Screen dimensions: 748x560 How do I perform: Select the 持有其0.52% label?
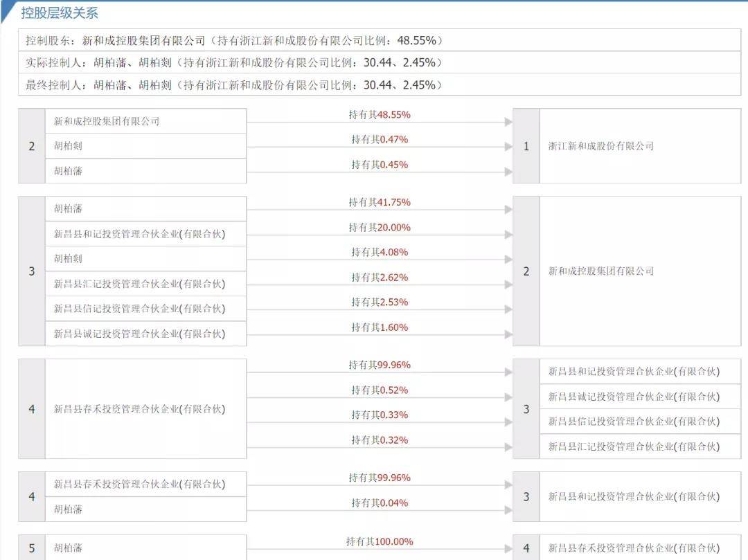click(380, 390)
